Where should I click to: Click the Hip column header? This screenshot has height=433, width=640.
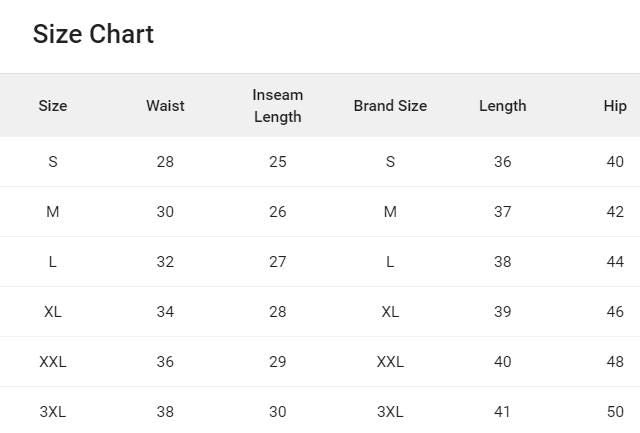click(615, 106)
